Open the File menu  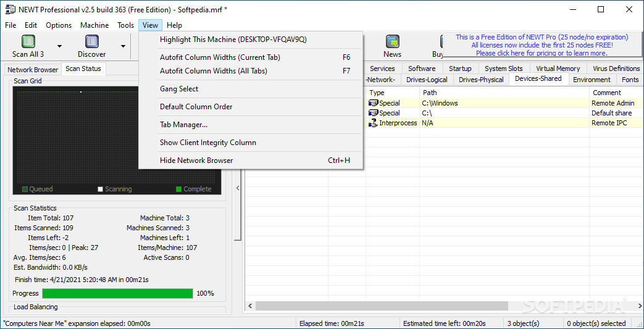coord(10,25)
